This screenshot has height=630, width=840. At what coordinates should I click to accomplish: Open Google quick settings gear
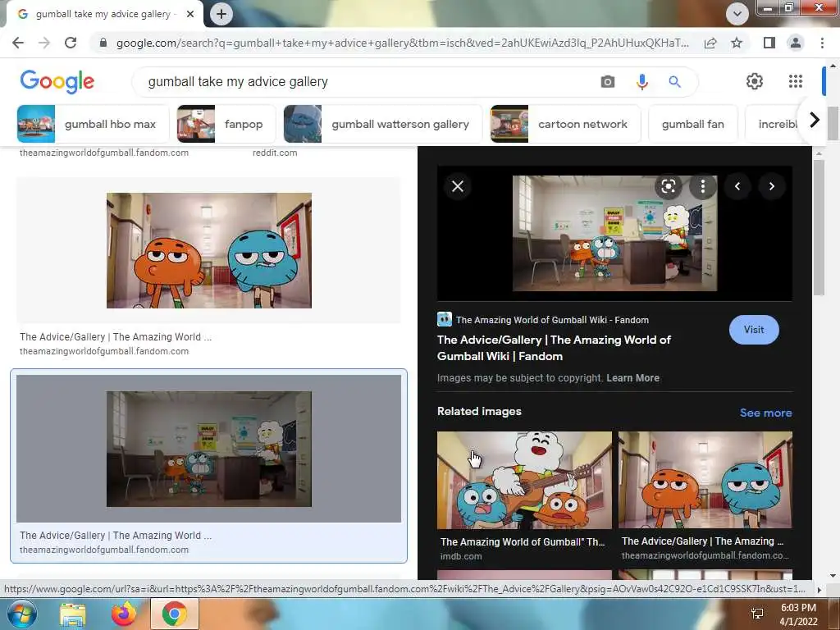[755, 81]
